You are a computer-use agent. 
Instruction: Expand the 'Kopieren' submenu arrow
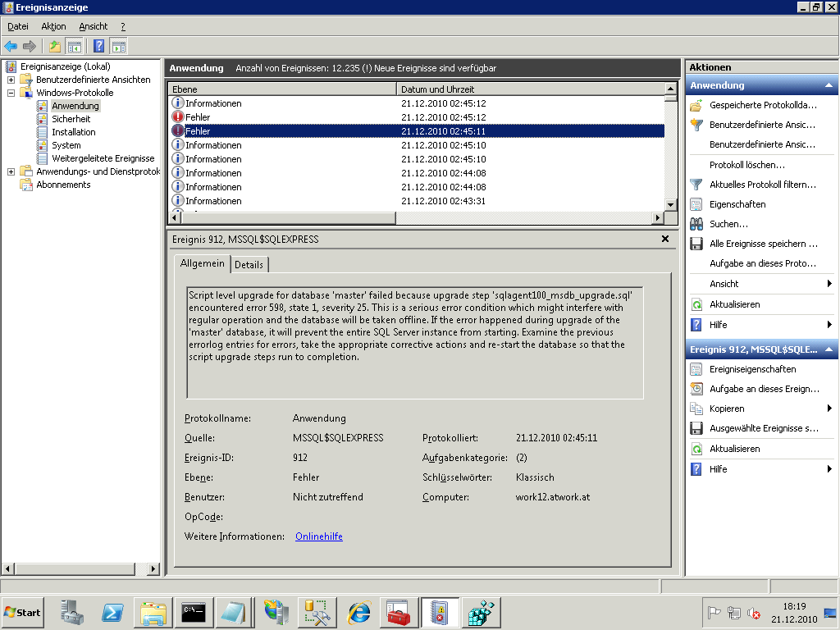829,409
